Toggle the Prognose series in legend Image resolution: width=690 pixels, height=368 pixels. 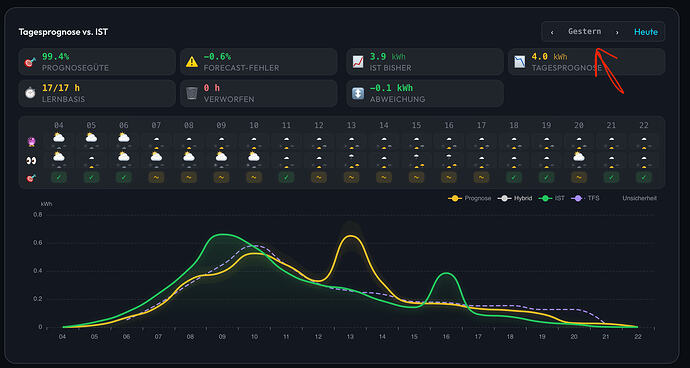click(470, 199)
